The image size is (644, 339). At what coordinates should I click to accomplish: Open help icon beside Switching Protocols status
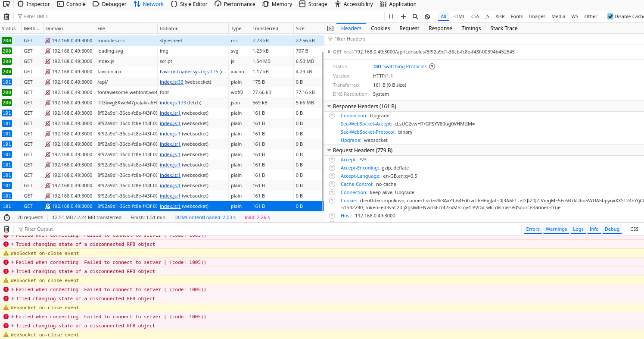(432, 66)
